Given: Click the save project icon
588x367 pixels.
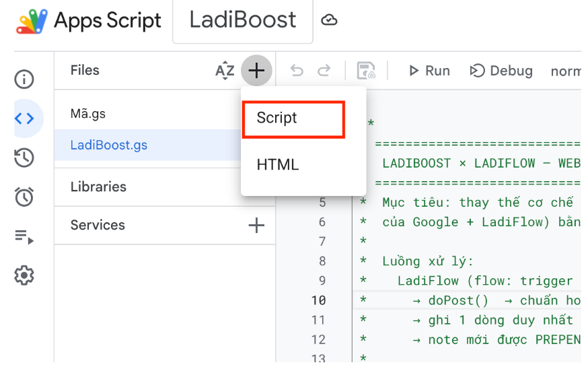Looking at the screenshot, I should 366,71.
